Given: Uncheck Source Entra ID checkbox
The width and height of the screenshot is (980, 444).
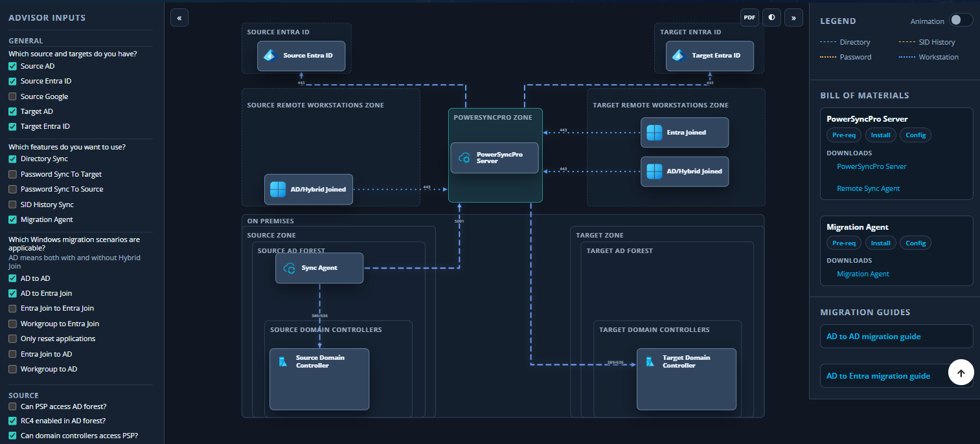Looking at the screenshot, I should (12, 82).
